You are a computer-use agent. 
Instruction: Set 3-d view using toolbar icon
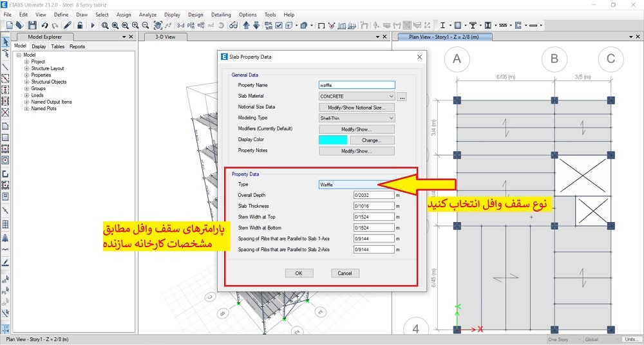tap(181, 25)
